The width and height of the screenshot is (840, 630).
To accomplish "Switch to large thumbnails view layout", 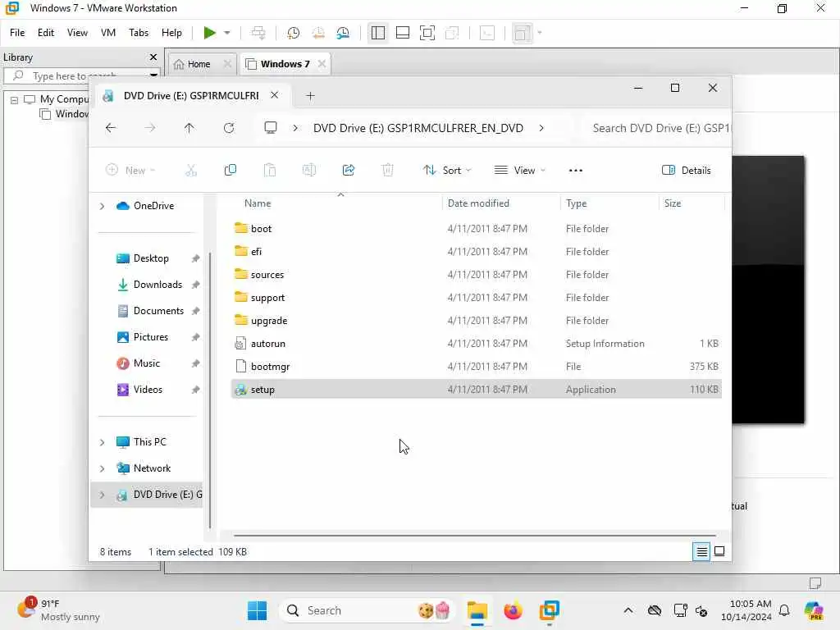I will pyautogui.click(x=719, y=551).
